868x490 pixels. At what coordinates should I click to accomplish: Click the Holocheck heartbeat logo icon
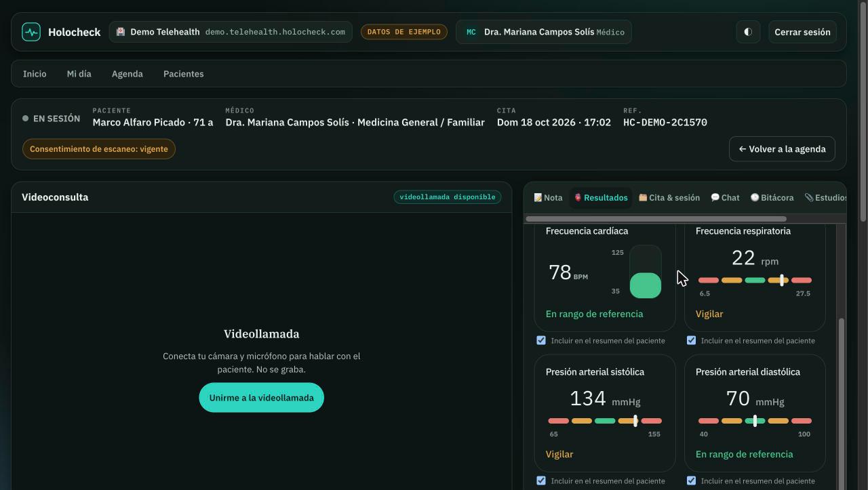point(31,32)
